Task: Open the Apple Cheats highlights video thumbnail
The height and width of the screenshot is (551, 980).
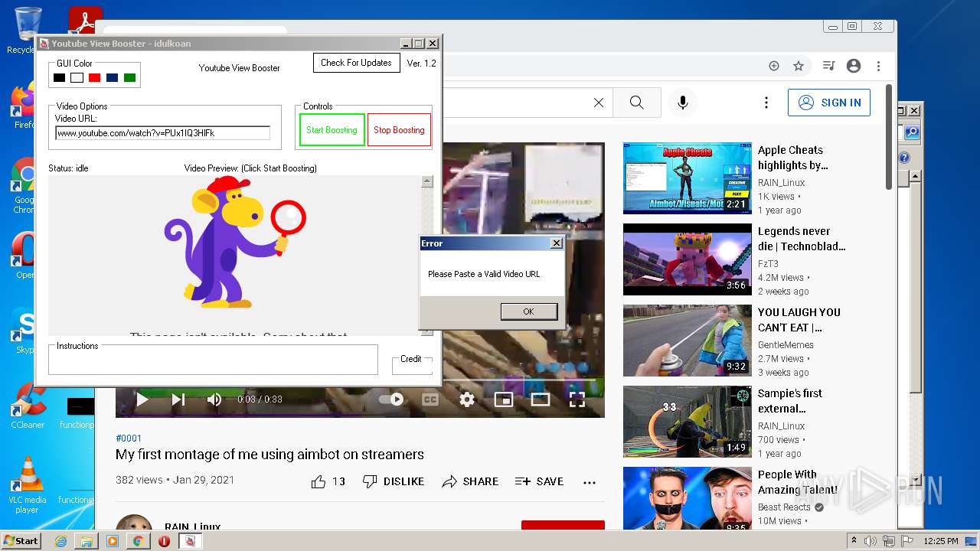Action: click(x=688, y=178)
